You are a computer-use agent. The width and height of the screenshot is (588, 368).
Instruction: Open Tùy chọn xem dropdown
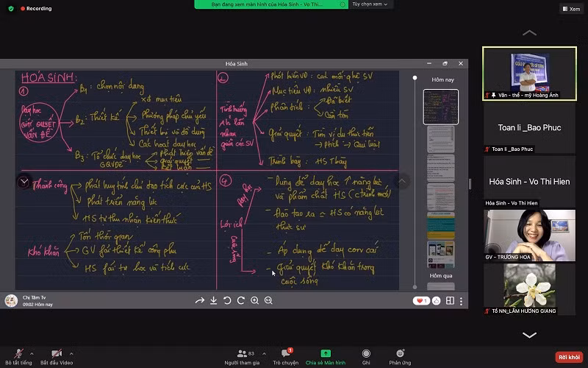click(370, 4)
